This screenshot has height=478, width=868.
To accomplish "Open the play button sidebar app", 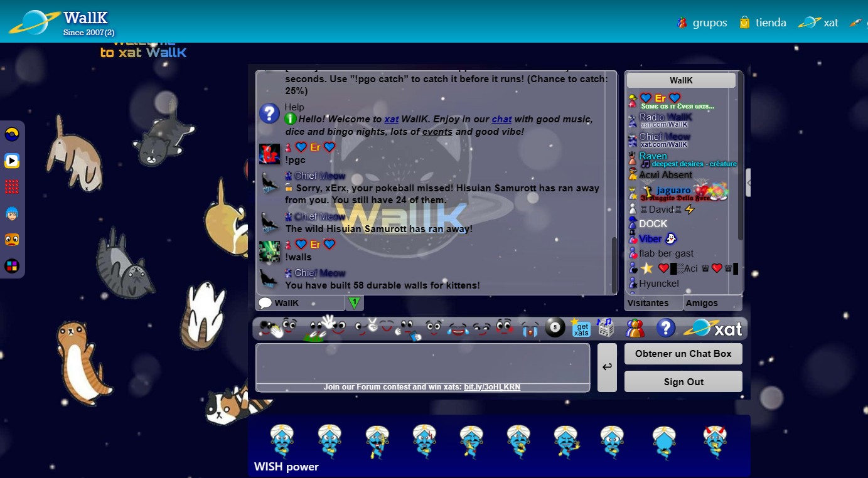I will coord(12,161).
